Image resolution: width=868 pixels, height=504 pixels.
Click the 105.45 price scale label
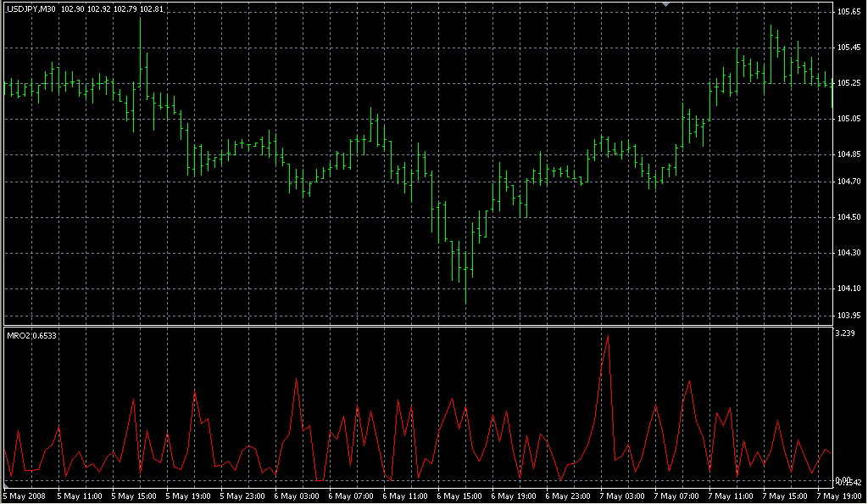849,48
